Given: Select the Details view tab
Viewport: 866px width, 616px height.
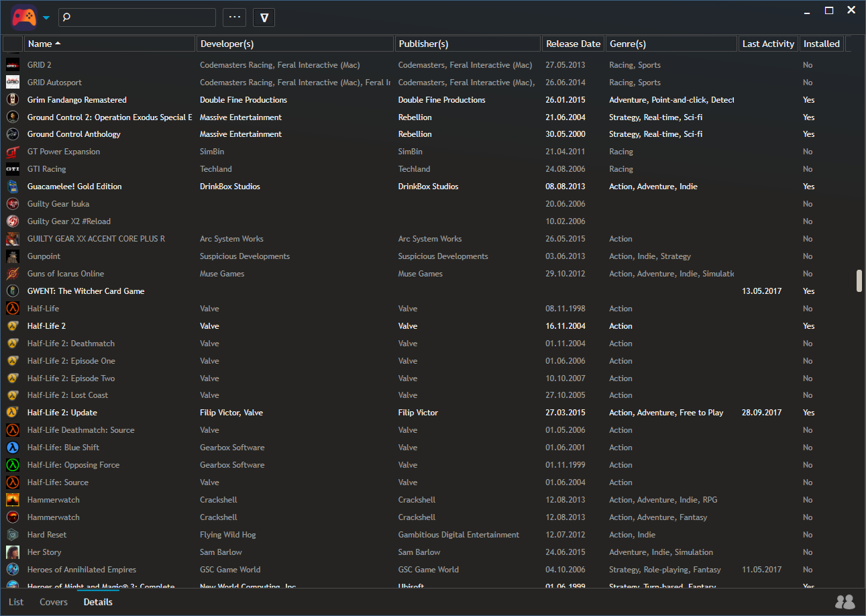Looking at the screenshot, I should click(x=98, y=602).
